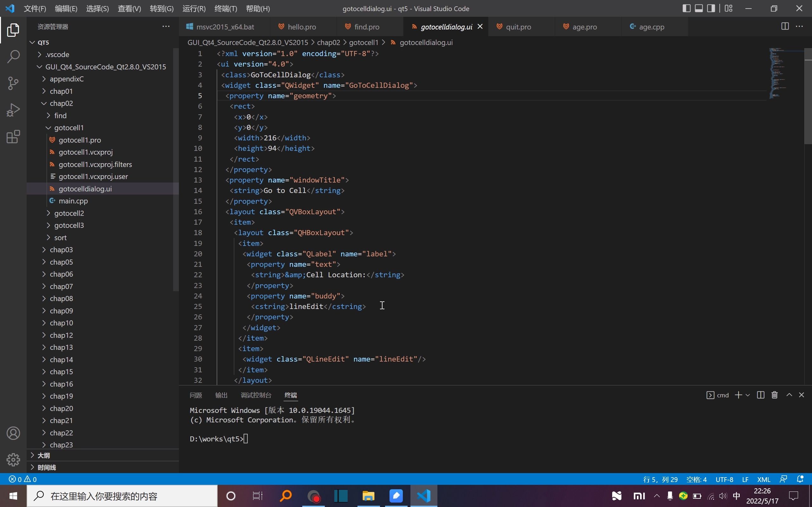
Task: Switch to the 问题 panel tab
Action: (x=196, y=395)
